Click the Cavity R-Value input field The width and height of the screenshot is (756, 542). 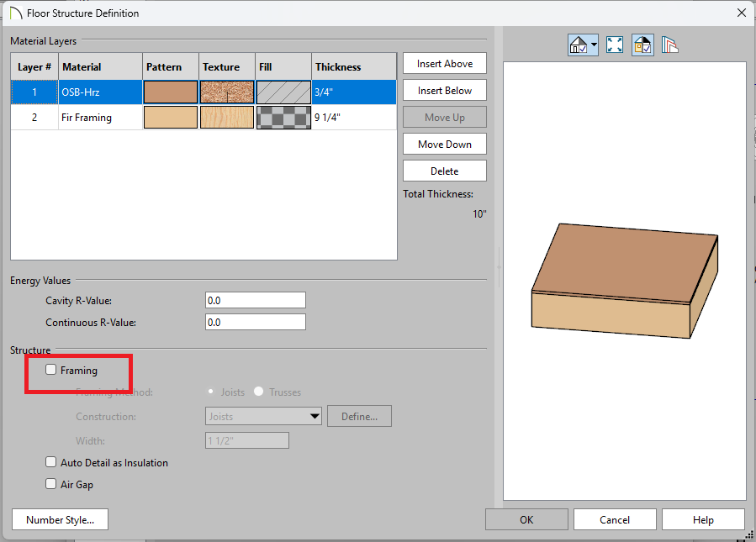[x=255, y=300]
